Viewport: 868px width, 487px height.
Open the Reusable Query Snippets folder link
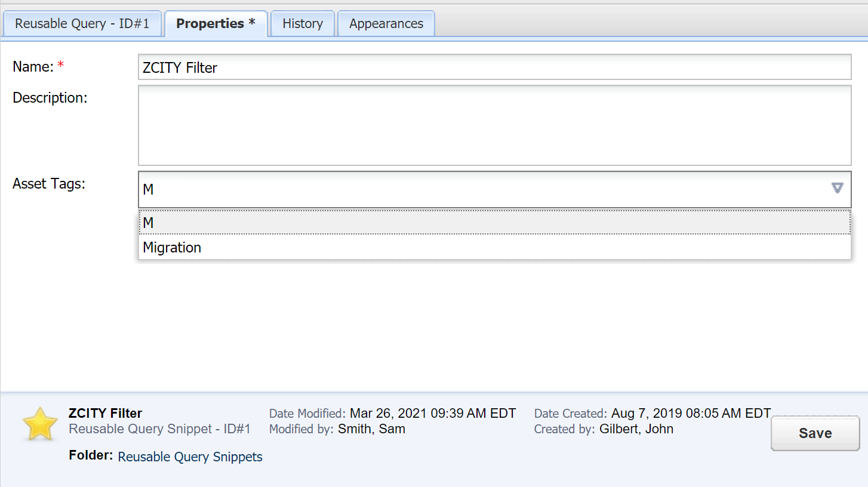(190, 457)
